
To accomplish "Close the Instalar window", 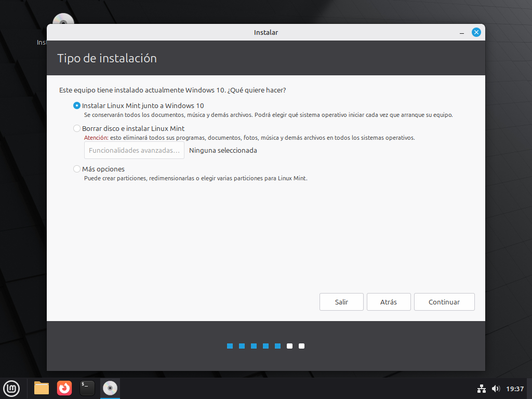I will click(x=476, y=32).
